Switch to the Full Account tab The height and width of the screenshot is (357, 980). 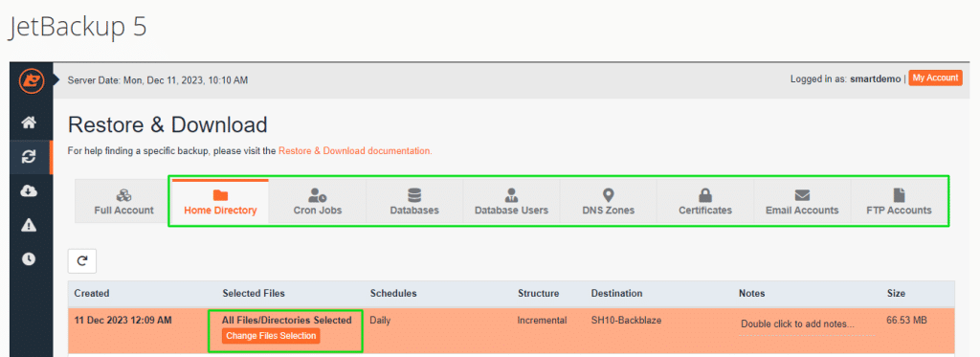[123, 201]
